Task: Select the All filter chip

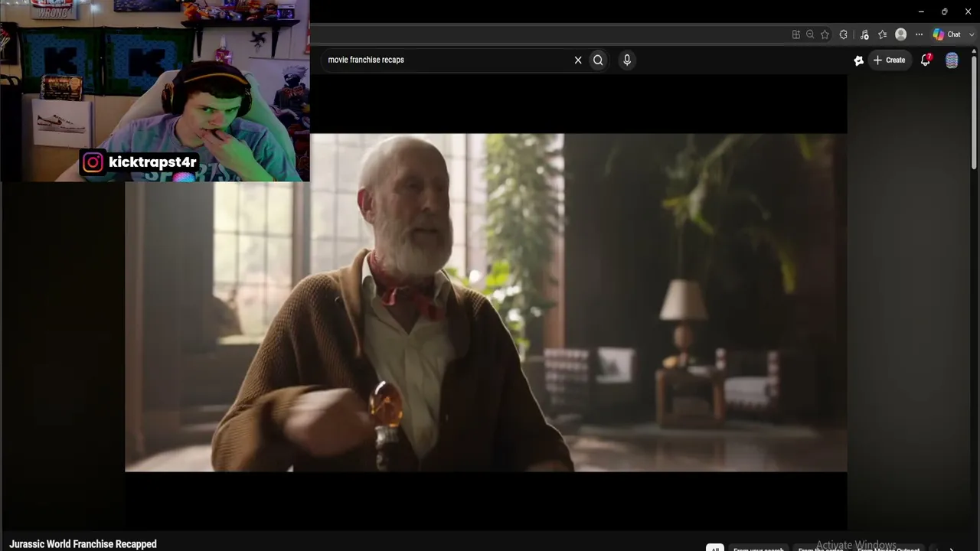Action: (714, 548)
